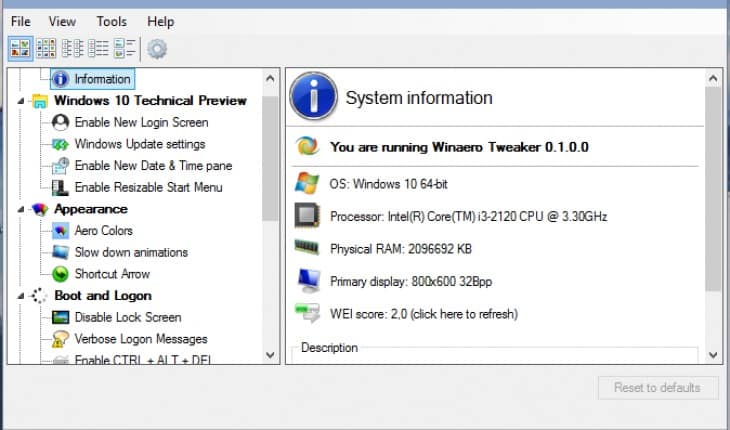Screen dimensions: 730x430
Task: Click the info panel scrollbar thumb
Action: [713, 189]
